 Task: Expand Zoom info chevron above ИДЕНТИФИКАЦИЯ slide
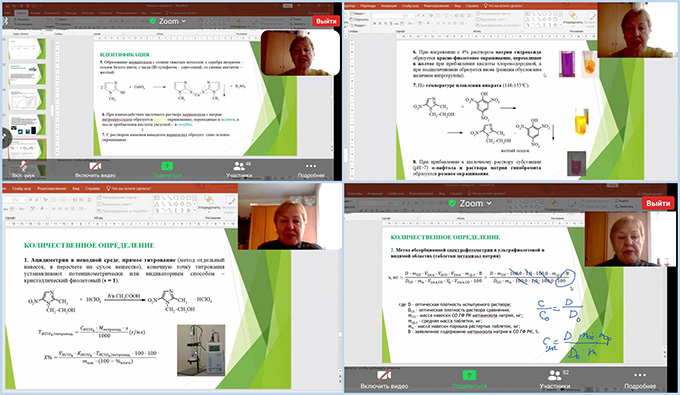[x=184, y=21]
